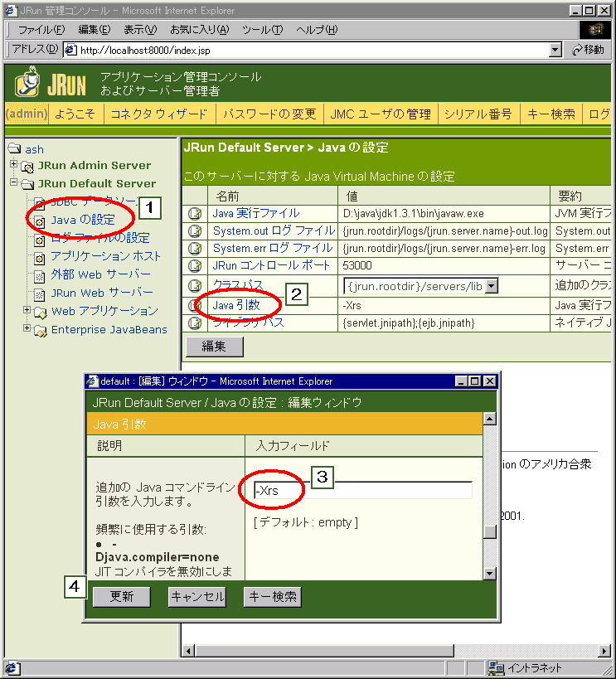The width and height of the screenshot is (616, 679).
Task: Expand the Enterprise JavaBeans node
Action: click(27, 327)
